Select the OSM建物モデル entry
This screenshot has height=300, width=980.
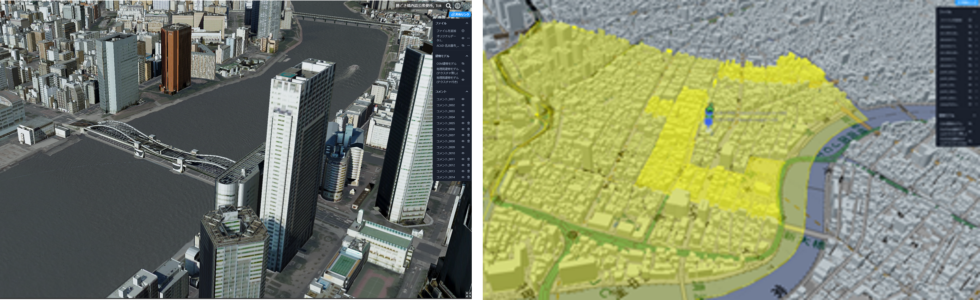click(x=446, y=63)
